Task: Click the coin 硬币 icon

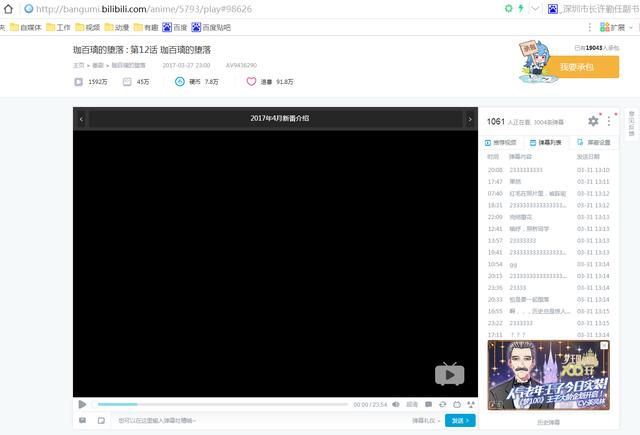Action: click(180, 82)
